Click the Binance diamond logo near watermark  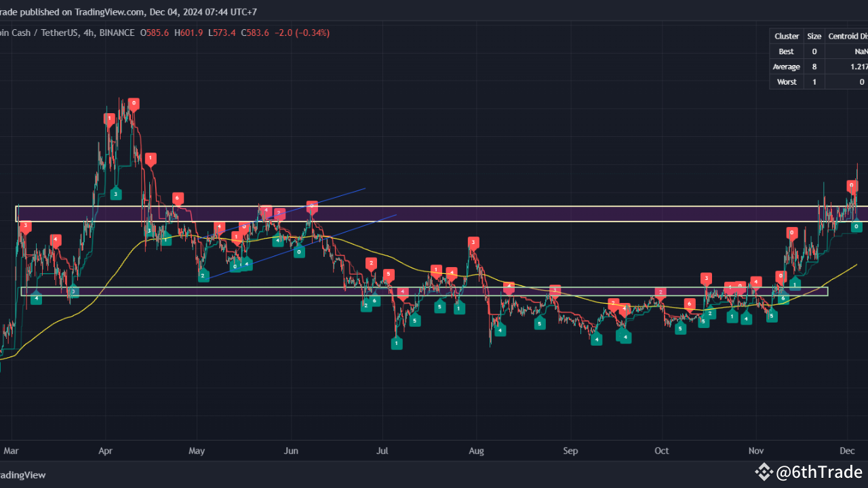pos(765,472)
